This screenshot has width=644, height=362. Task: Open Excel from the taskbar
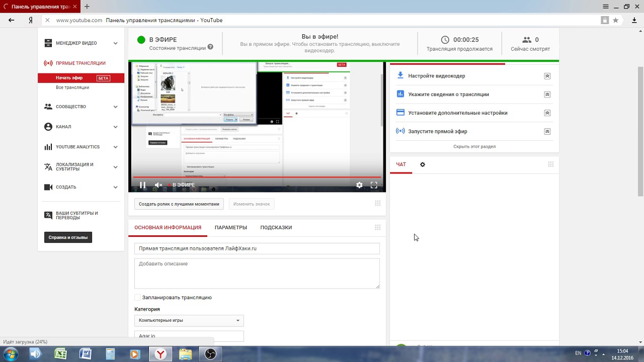pos(61,354)
